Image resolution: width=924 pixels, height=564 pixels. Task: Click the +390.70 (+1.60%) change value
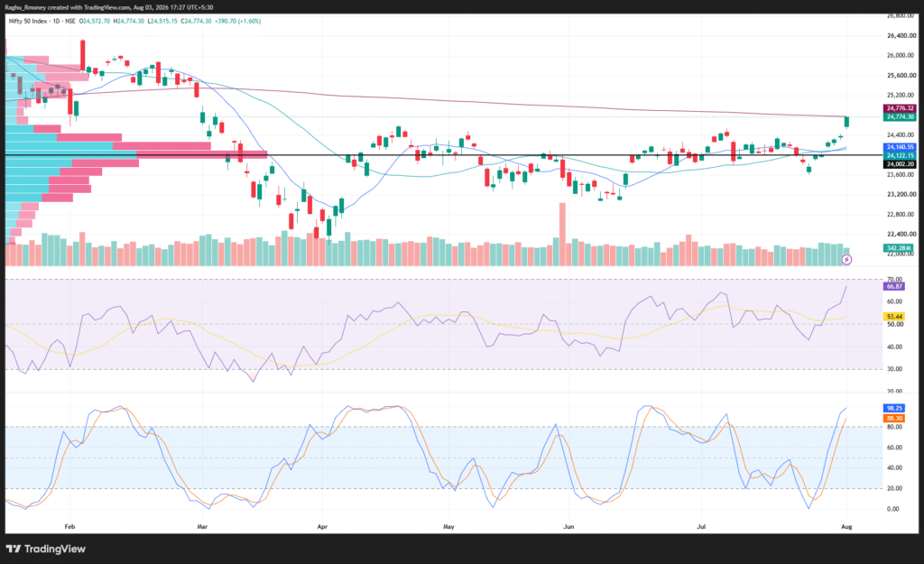(x=238, y=22)
